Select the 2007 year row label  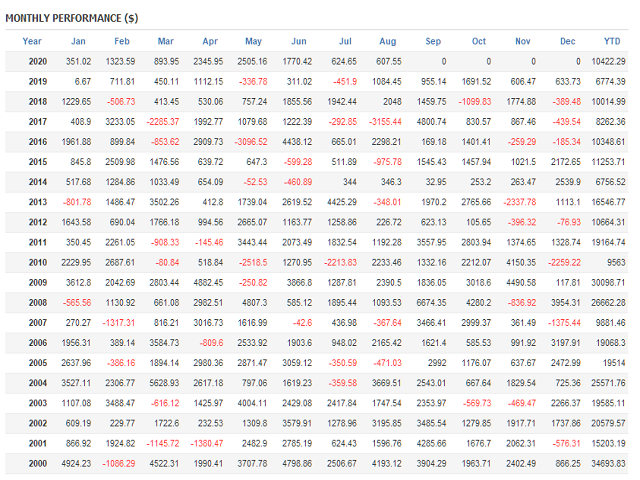tap(38, 323)
